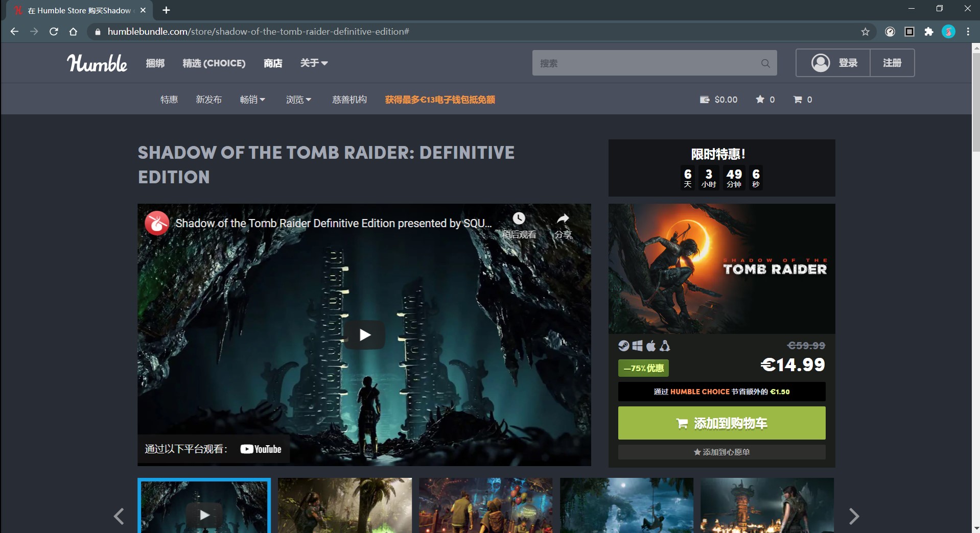Click the 限时特惠 countdown timer
This screenshot has height=533, width=980.
(721, 168)
